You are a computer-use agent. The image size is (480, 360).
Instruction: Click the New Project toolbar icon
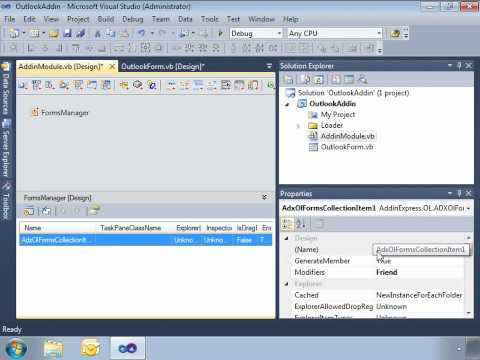coord(14,33)
